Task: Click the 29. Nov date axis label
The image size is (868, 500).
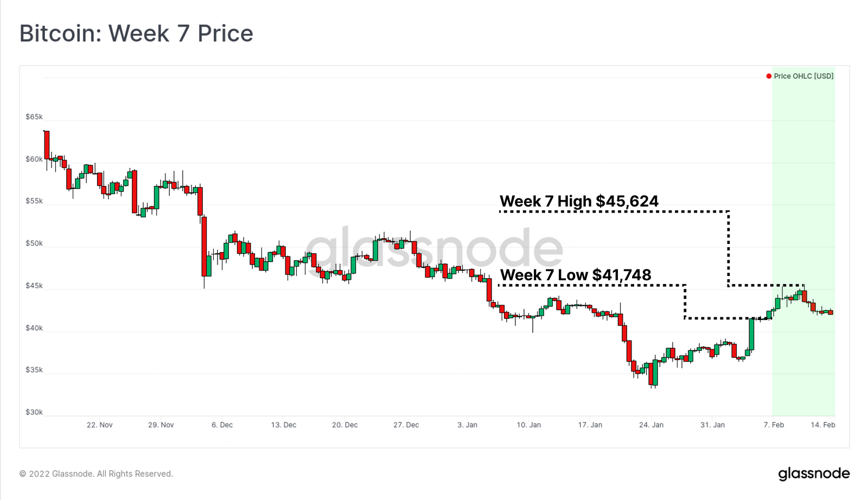Action: (161, 425)
